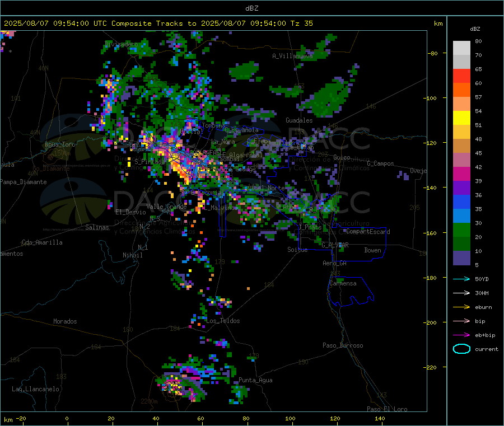This screenshot has width=504, height=426.
Task: Click the 'A_Villanueva' map label
Action: pos(292,56)
